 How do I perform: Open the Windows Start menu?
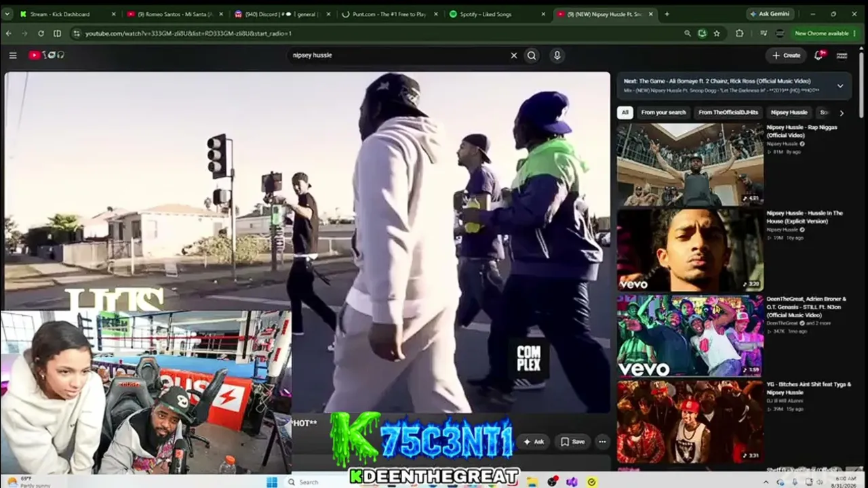click(x=272, y=482)
